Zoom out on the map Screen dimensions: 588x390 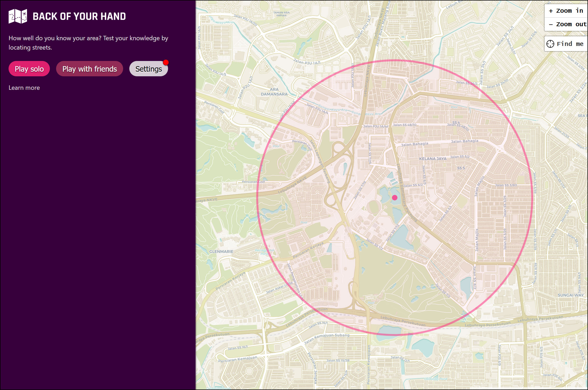pos(566,24)
